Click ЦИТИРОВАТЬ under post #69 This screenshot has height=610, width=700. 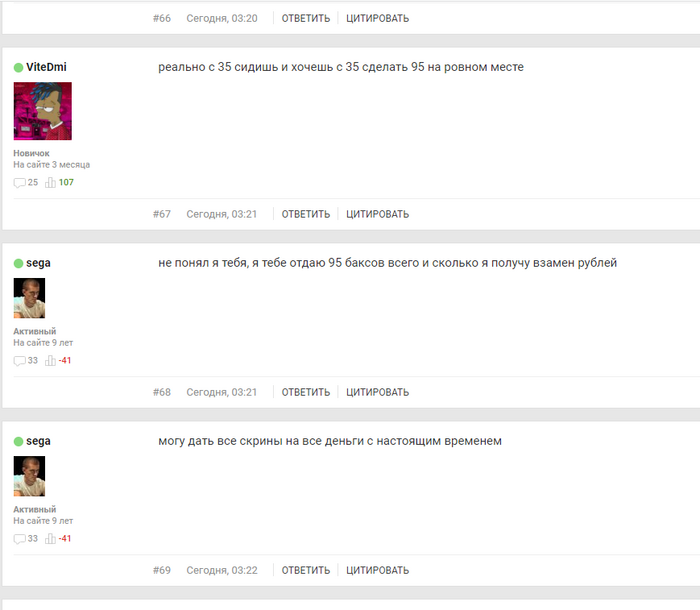(378, 570)
